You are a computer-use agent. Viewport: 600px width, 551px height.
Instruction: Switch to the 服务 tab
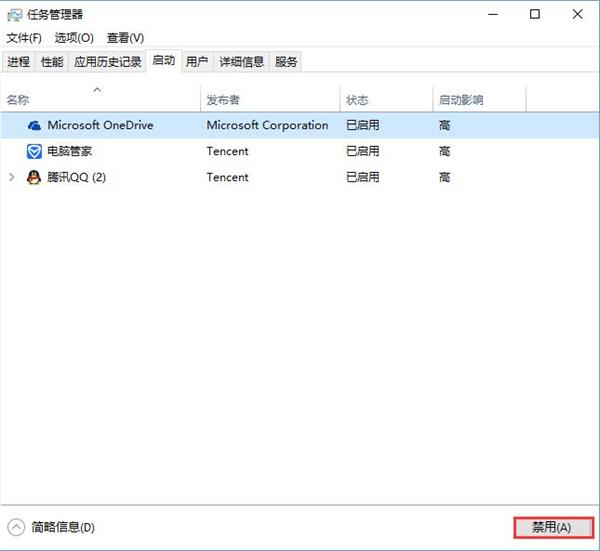286,62
